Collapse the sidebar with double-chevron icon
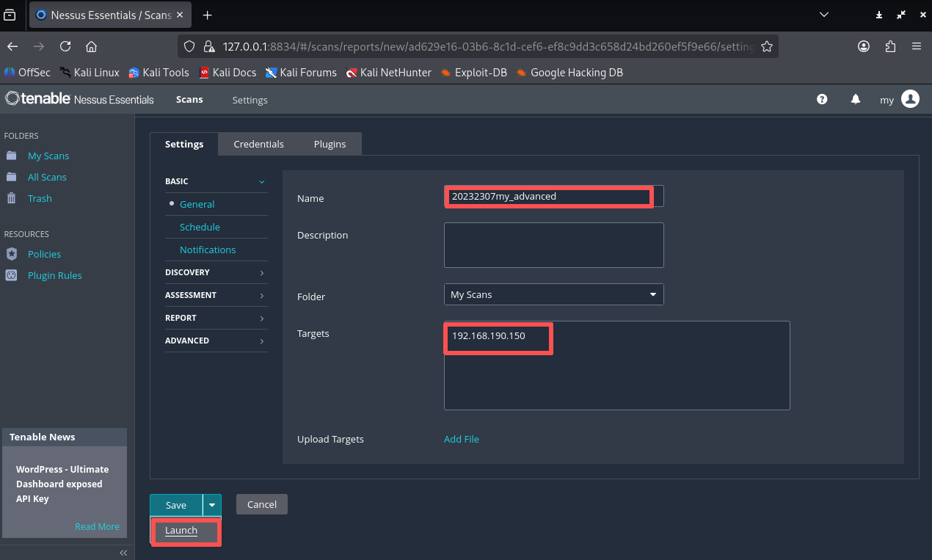Viewport: 932px width, 560px height. pos(123,553)
